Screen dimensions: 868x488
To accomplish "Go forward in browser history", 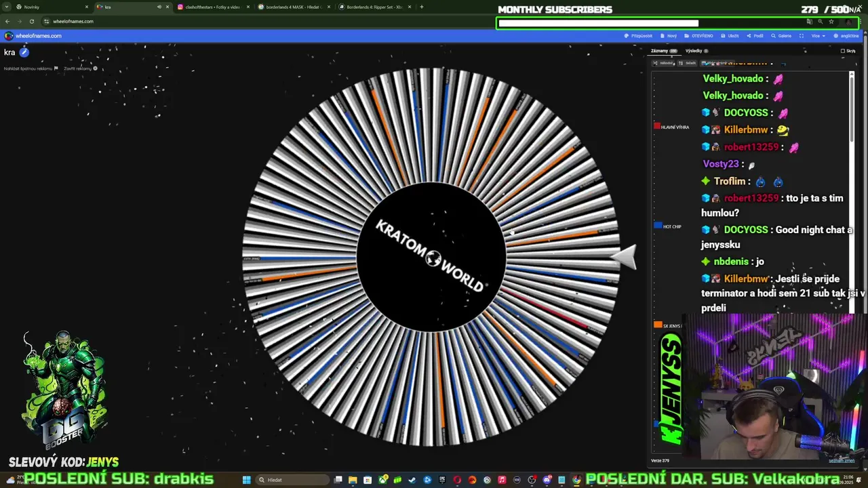I will pyautogui.click(x=20, y=21).
